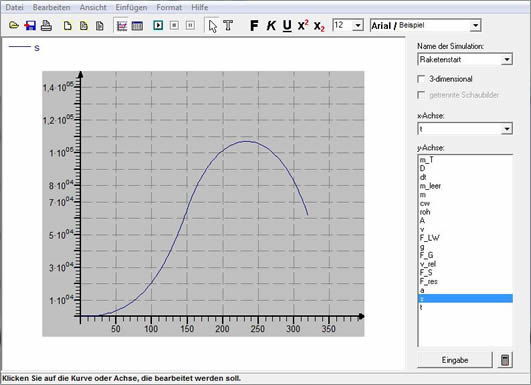Click the y-axis label 1·10^05

tap(61, 153)
